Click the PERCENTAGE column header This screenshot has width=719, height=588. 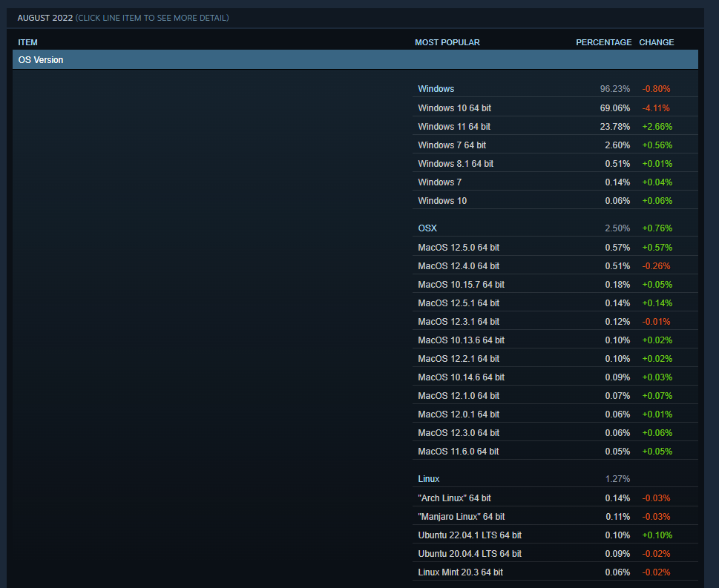603,42
